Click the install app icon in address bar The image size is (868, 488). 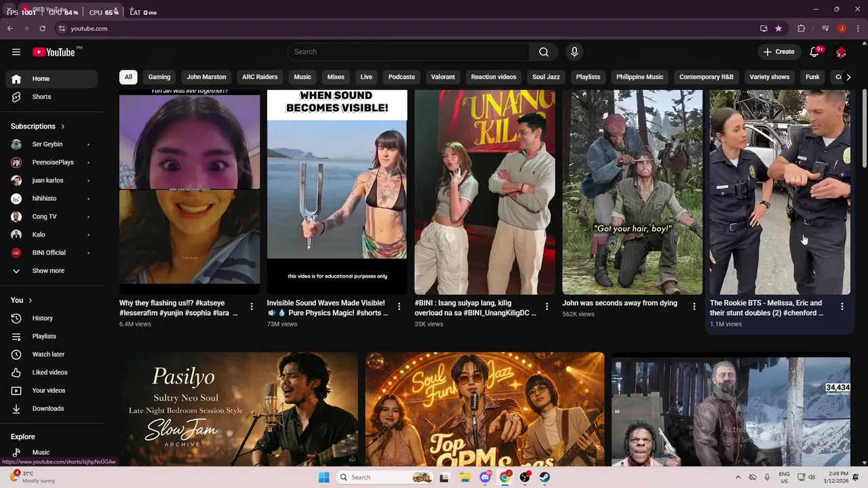(764, 28)
